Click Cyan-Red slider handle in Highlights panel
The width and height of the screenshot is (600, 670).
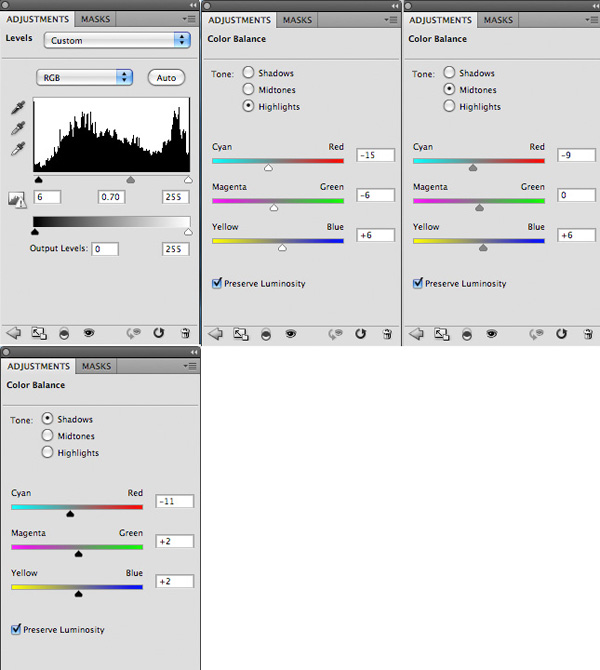point(268,168)
